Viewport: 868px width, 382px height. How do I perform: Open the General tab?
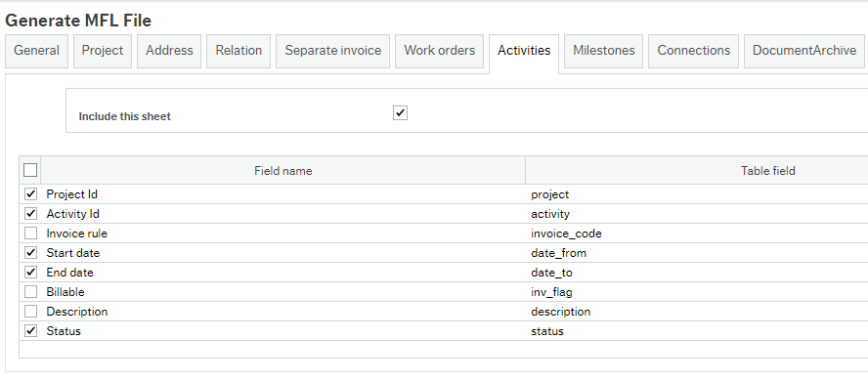36,51
